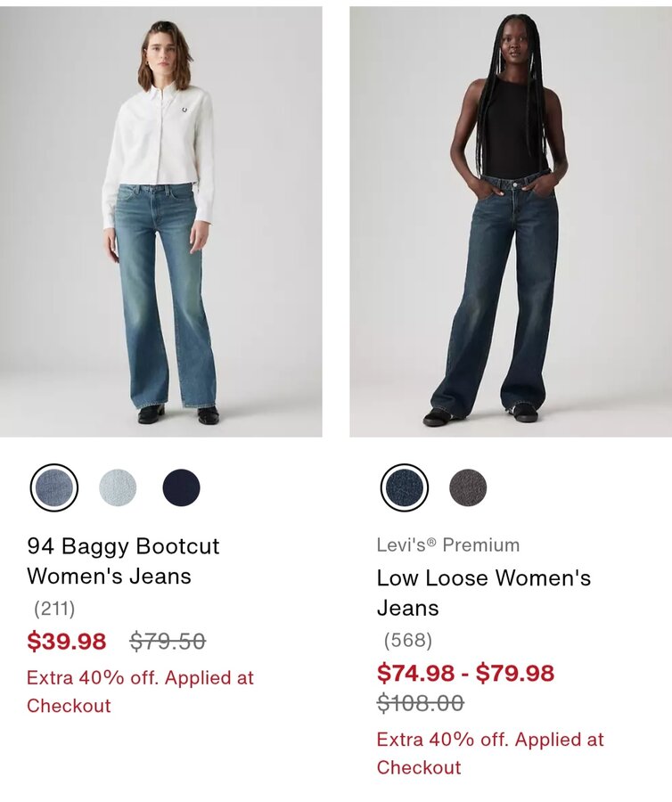Open the Low Loose jeans product photo
The image size is (672, 802).
[x=511, y=222]
